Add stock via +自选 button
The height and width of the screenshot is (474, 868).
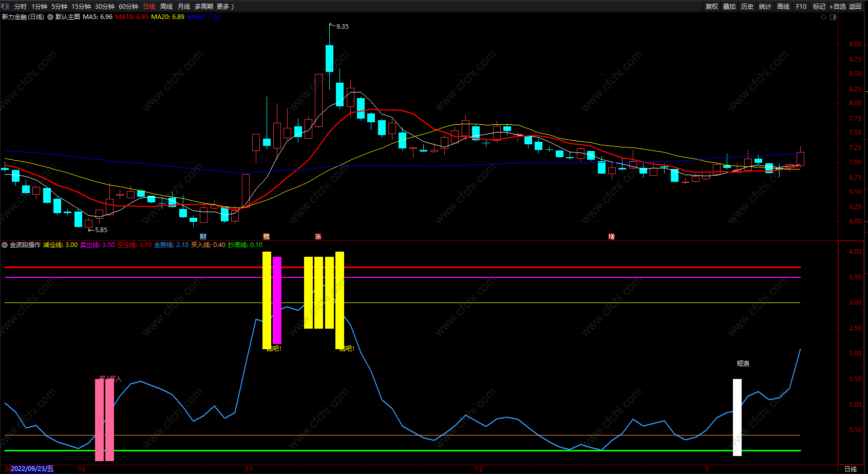click(837, 6)
